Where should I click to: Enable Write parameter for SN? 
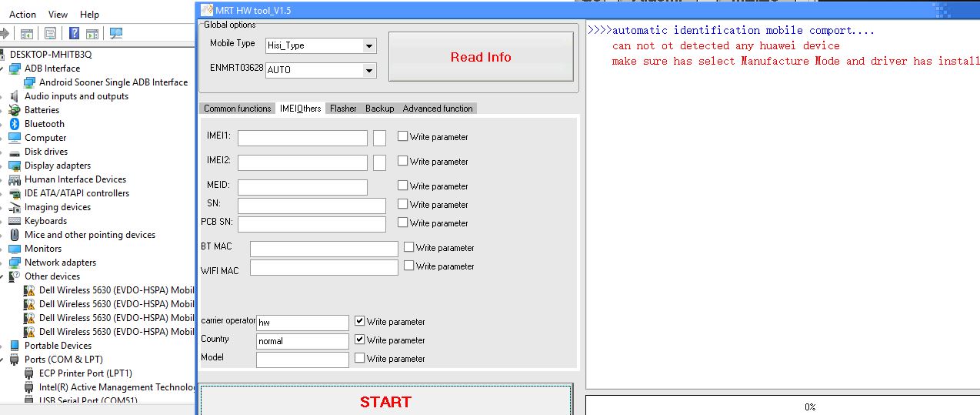click(x=402, y=204)
